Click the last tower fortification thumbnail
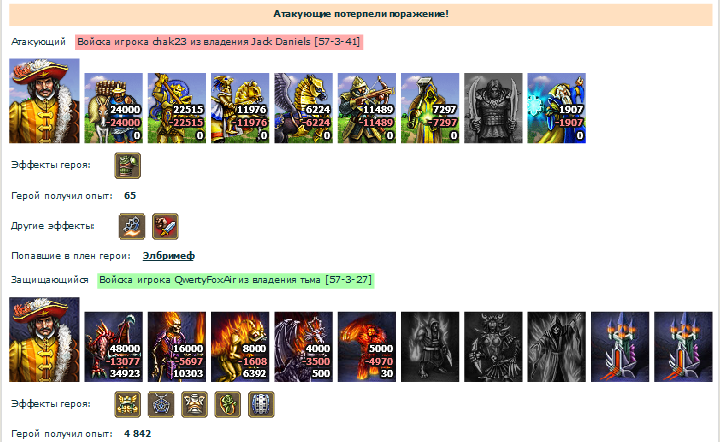Viewport: 720px width, 442px height. [x=683, y=347]
